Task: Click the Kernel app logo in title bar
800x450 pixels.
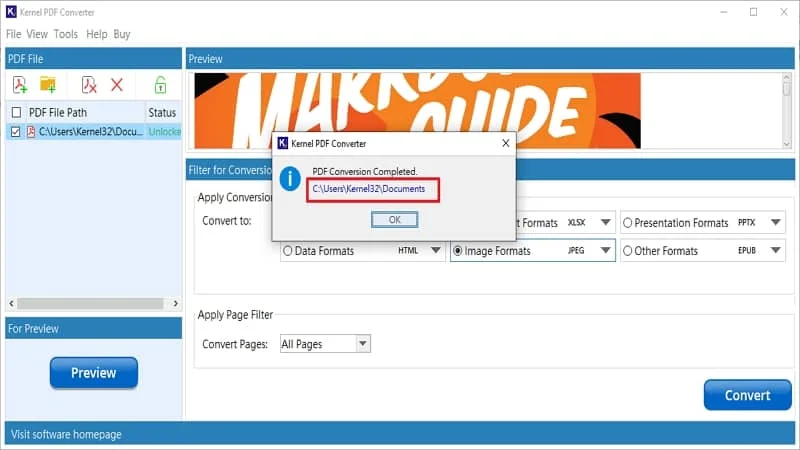Action: [x=11, y=12]
